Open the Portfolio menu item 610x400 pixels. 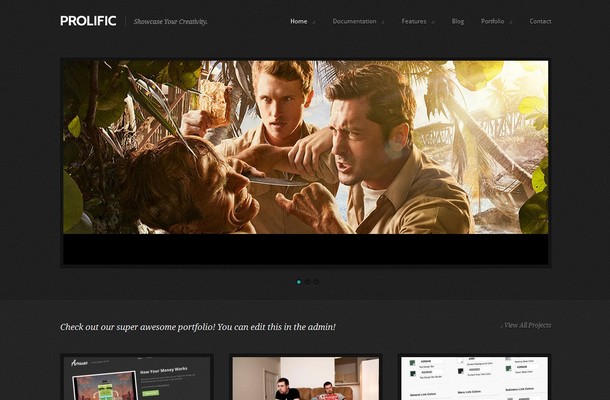tap(492, 21)
